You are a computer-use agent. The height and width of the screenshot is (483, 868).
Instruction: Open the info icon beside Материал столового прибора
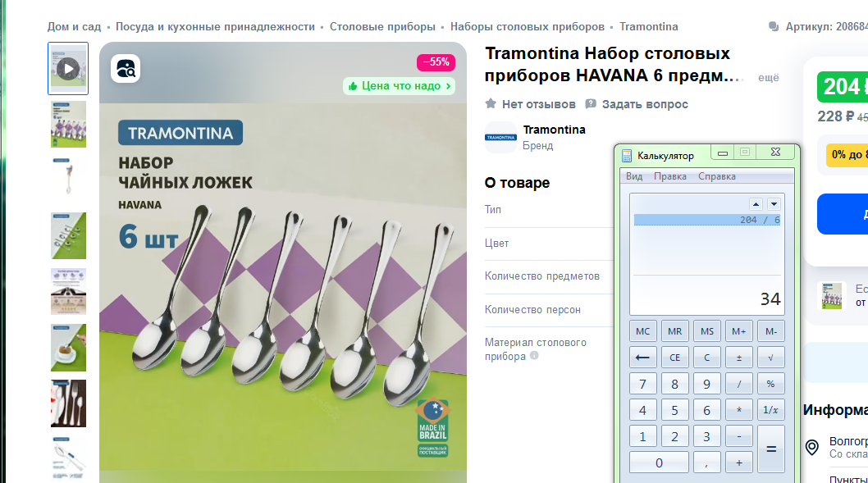point(534,356)
